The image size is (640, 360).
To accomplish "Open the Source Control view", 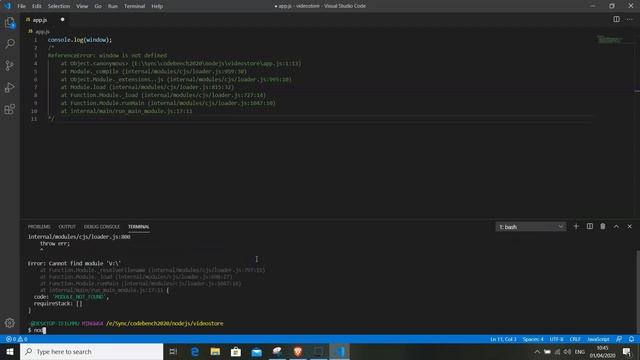I will [x=10, y=65].
